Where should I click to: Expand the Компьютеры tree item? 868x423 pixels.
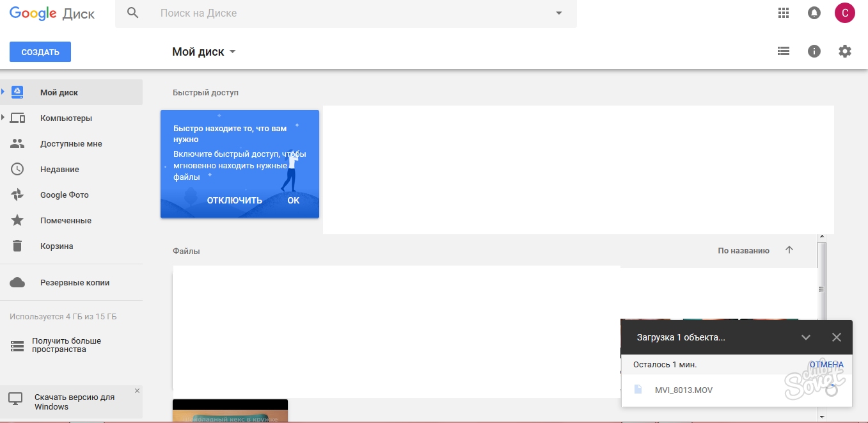(x=3, y=118)
